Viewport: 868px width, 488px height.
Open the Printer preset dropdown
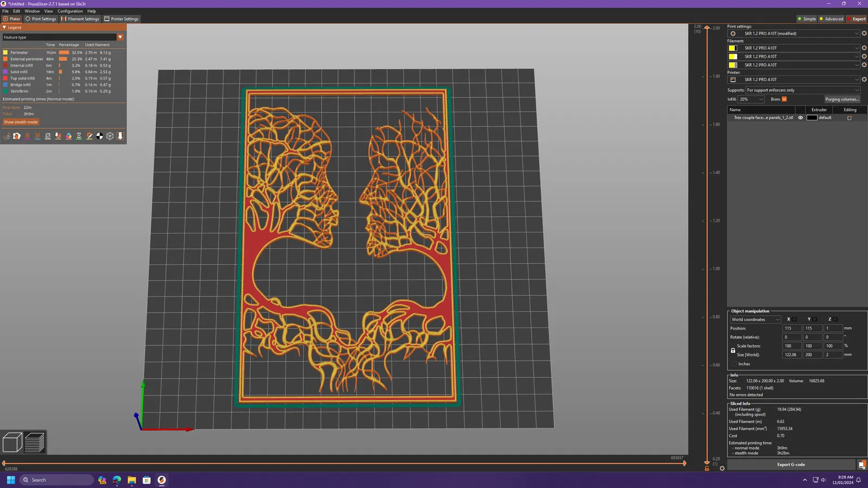point(794,80)
